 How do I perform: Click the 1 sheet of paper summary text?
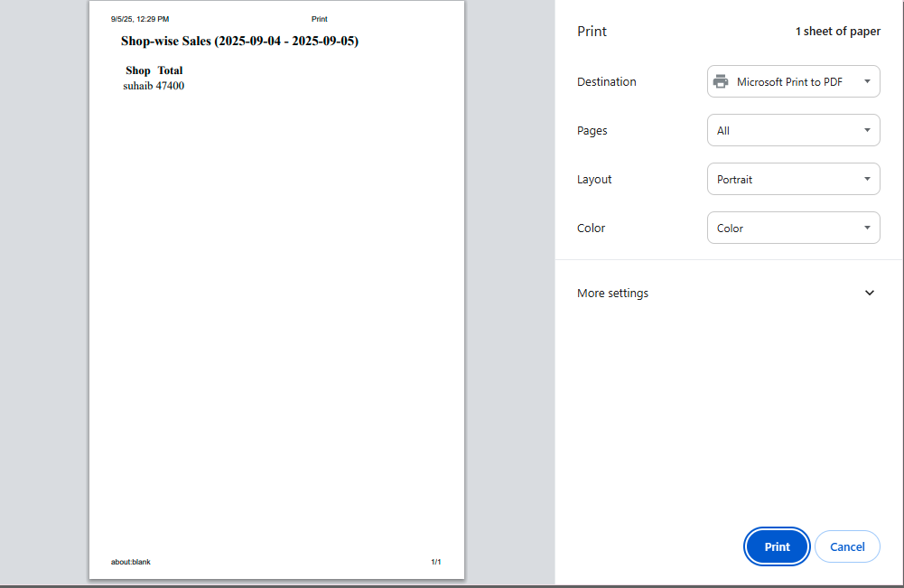coord(837,32)
